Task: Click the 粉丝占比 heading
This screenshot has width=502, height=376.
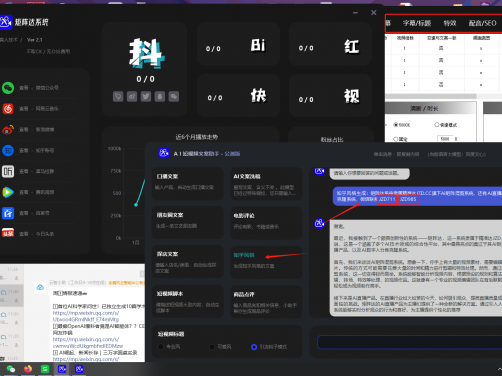Action: coord(332,140)
